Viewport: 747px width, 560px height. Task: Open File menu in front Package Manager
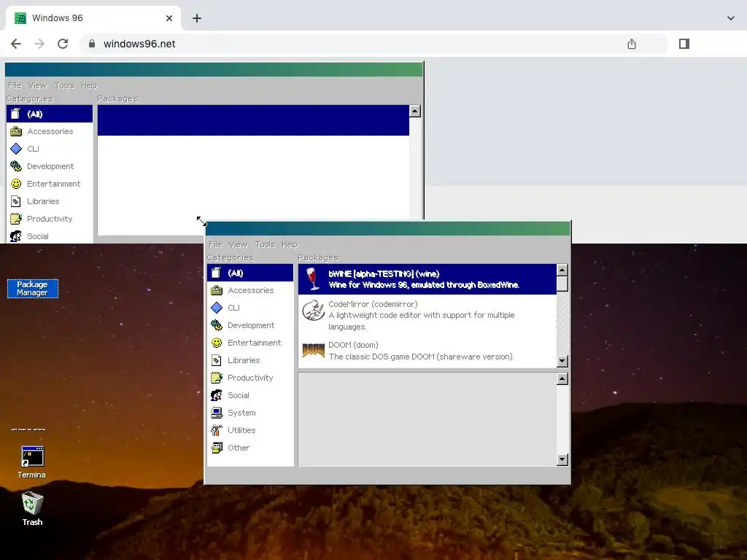[x=215, y=244]
